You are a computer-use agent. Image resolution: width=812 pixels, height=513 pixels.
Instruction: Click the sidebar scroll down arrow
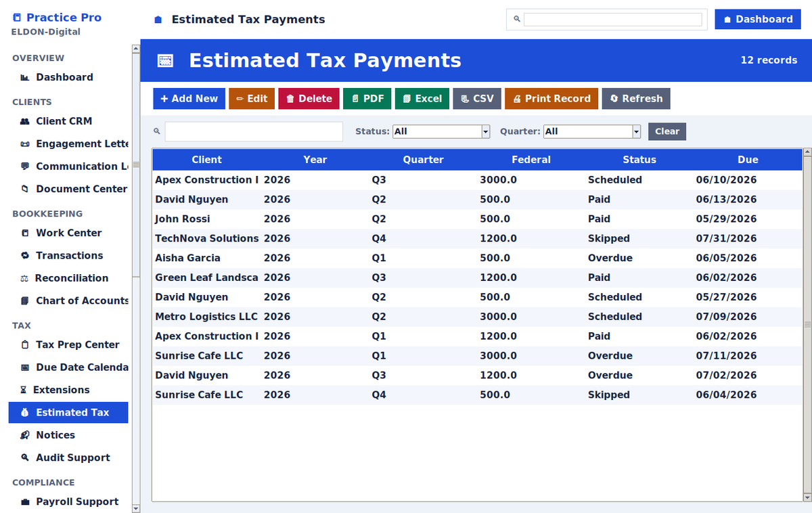point(136,508)
